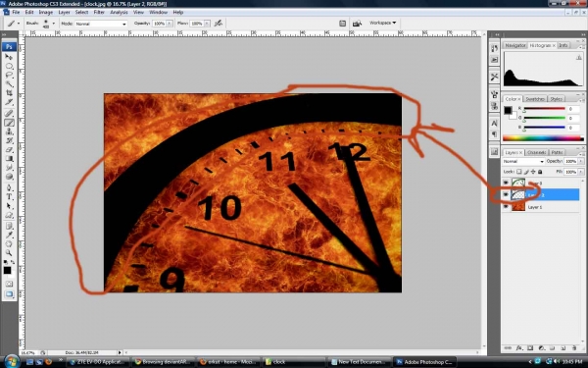Viewport: 588px width, 368px height.
Task: Select the Lasso tool
Action: tap(9, 76)
